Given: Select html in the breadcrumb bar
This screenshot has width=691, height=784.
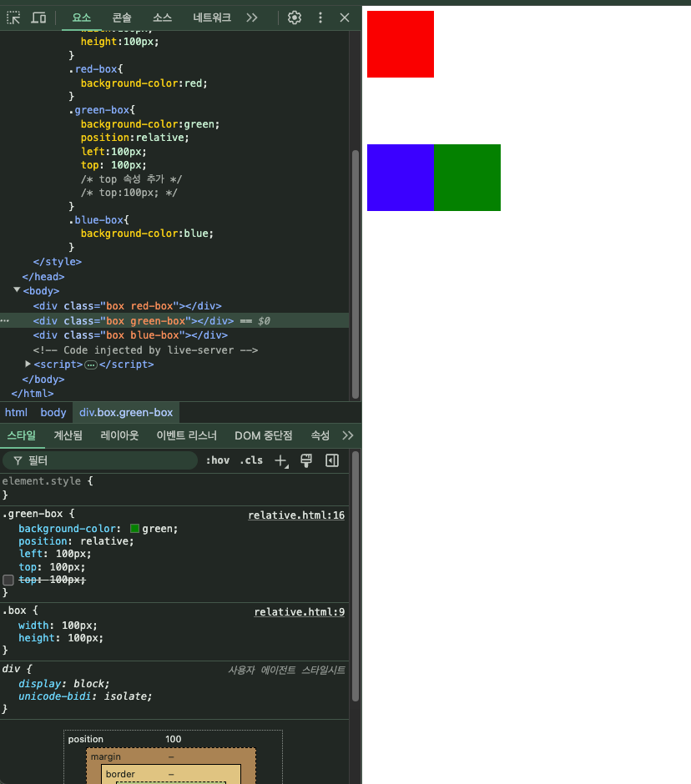Looking at the screenshot, I should (x=16, y=413).
